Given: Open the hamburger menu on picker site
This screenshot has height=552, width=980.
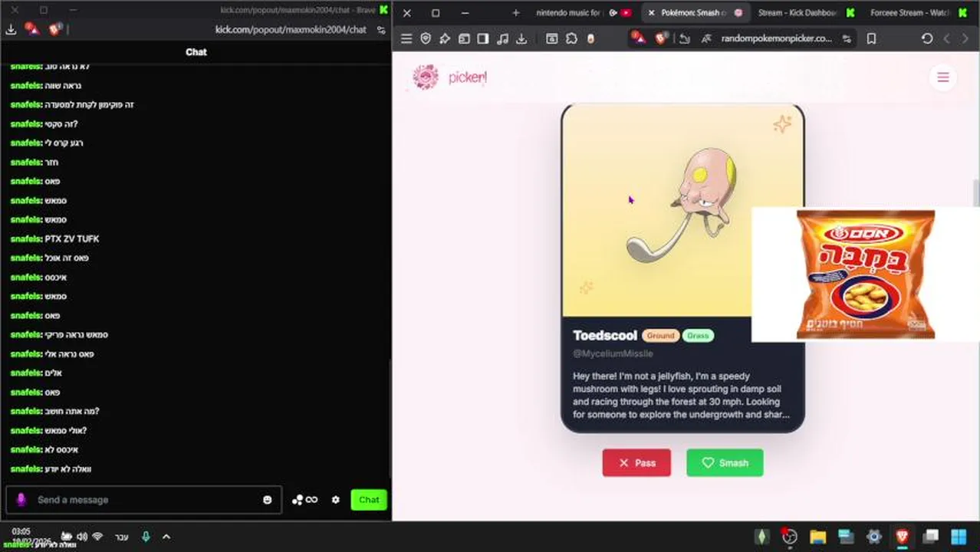Looking at the screenshot, I should [x=943, y=77].
